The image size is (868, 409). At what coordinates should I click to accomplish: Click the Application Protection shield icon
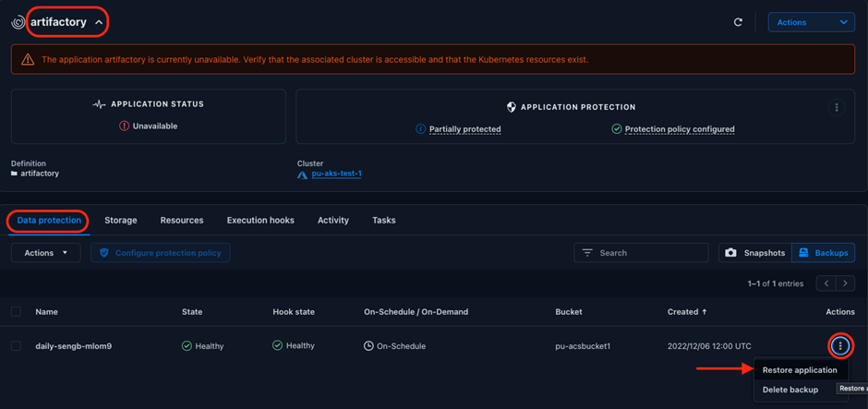(x=512, y=107)
